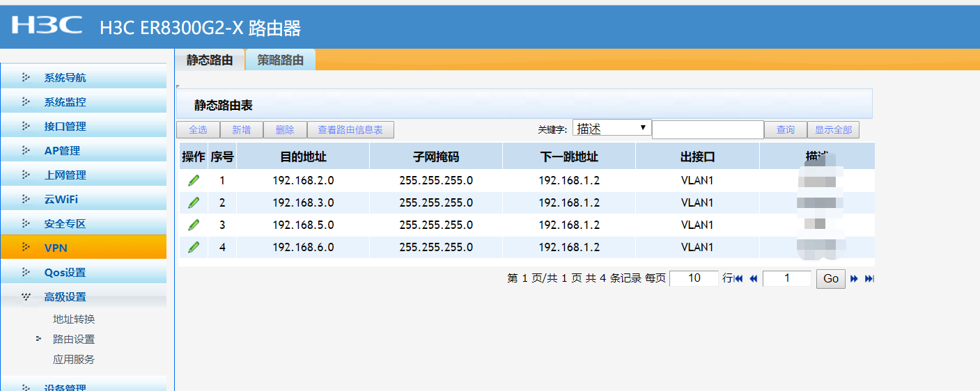Click 目的地址 column header
Image resolution: width=980 pixels, height=391 pixels.
[303, 157]
